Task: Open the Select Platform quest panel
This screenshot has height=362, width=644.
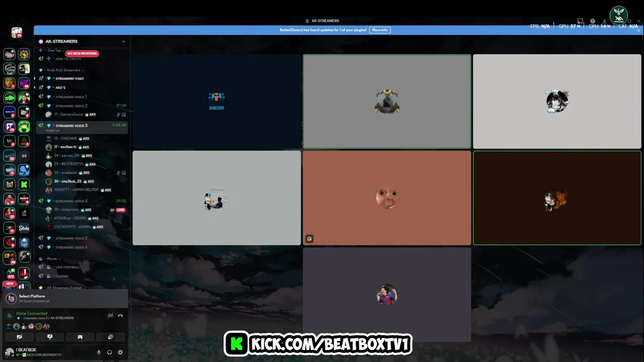Action: click(65, 299)
